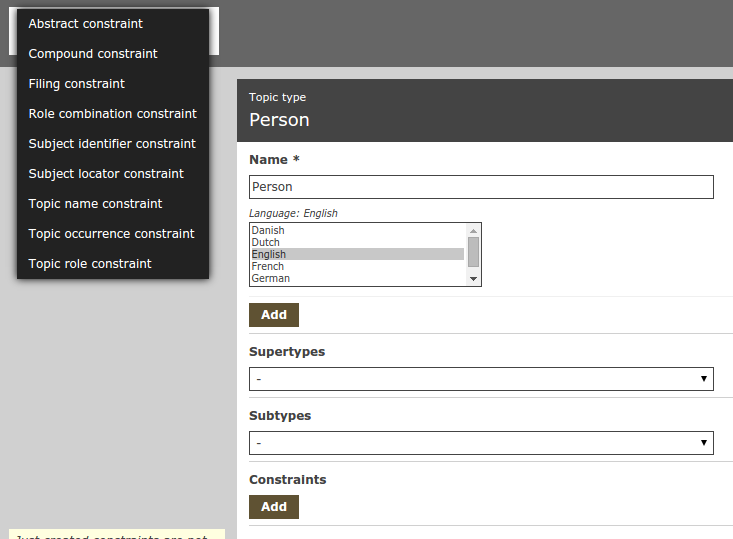Click Subject identifier constraint entry
This screenshot has height=539, width=733.
(112, 144)
